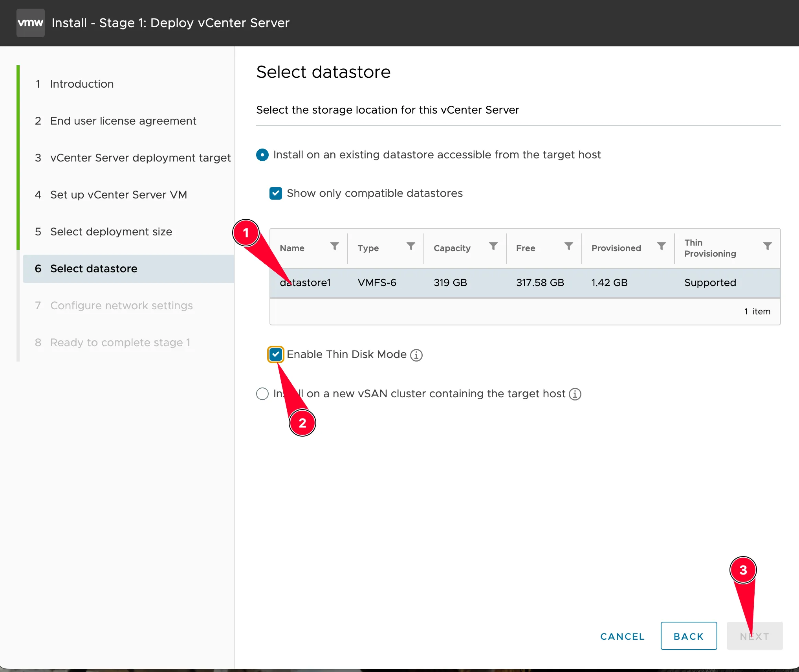The height and width of the screenshot is (672, 799).
Task: Filter the Type column
Action: point(411,246)
